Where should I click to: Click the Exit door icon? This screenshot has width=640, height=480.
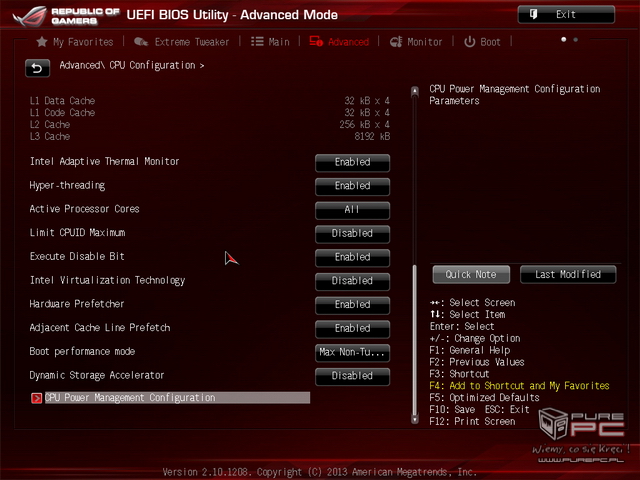point(534,15)
